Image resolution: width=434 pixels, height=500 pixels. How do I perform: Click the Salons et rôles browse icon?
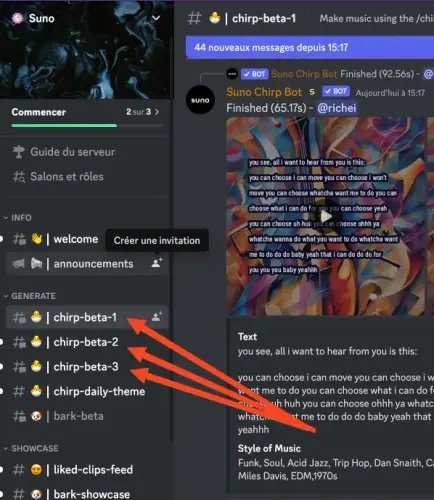pos(19,177)
